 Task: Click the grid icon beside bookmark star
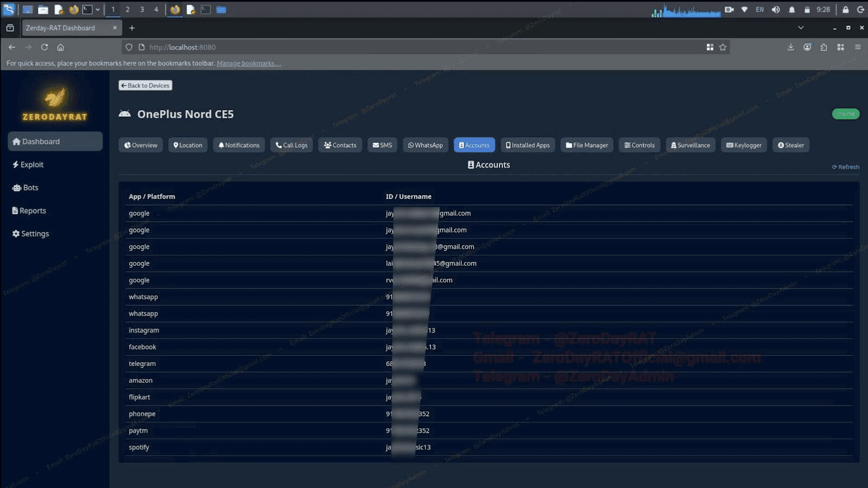click(x=710, y=47)
